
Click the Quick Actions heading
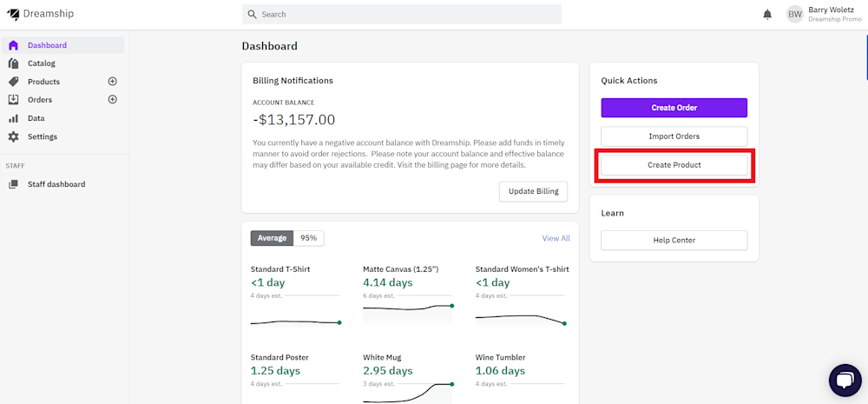[x=629, y=81]
